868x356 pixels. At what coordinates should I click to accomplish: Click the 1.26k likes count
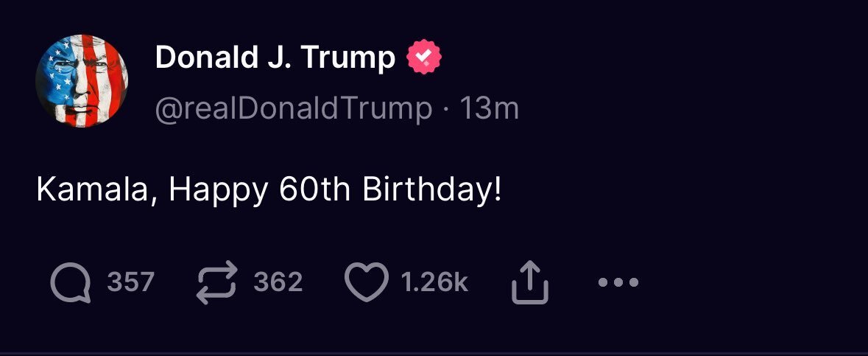tap(434, 282)
